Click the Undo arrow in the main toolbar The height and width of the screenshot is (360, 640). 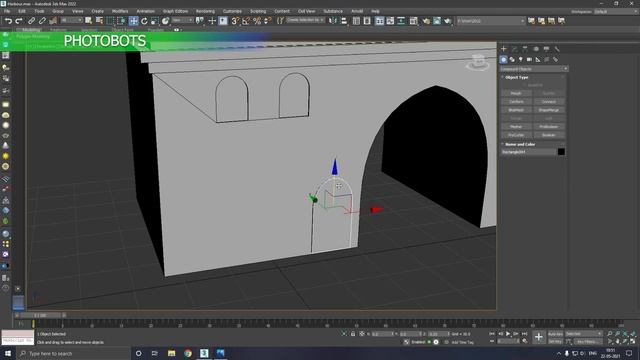pos(8,21)
